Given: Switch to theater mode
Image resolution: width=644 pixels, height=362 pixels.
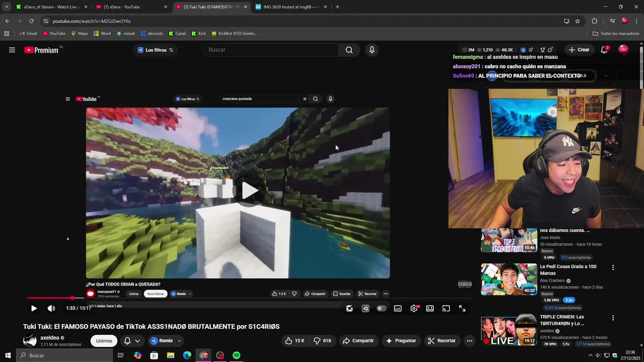Looking at the screenshot, I should pyautogui.click(x=430, y=308).
